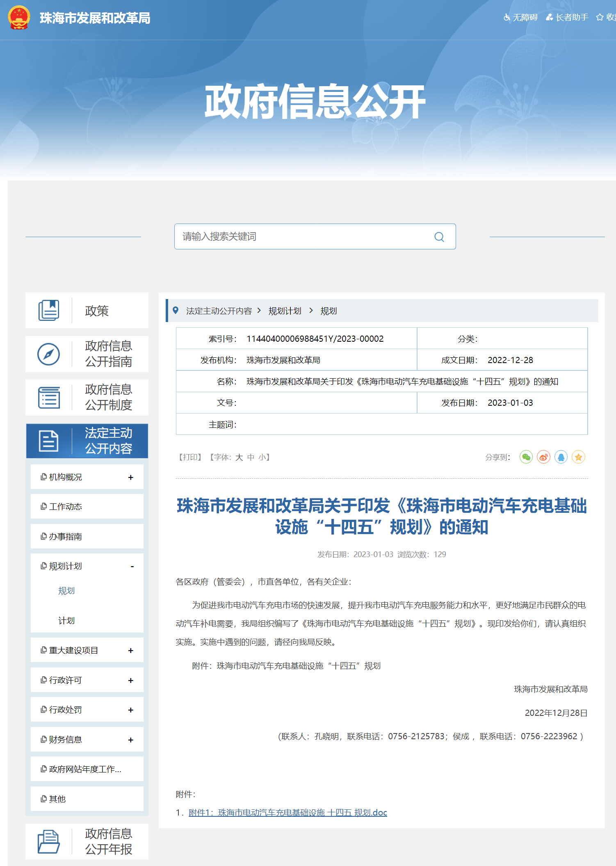Share article to WeChat
Viewport: 616px width, 866px height.
[x=526, y=457]
